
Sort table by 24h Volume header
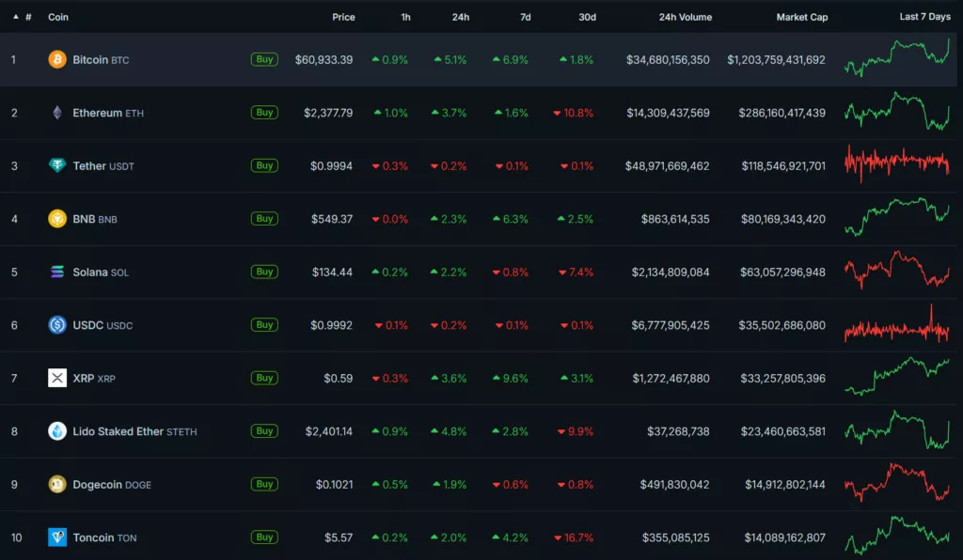(685, 17)
